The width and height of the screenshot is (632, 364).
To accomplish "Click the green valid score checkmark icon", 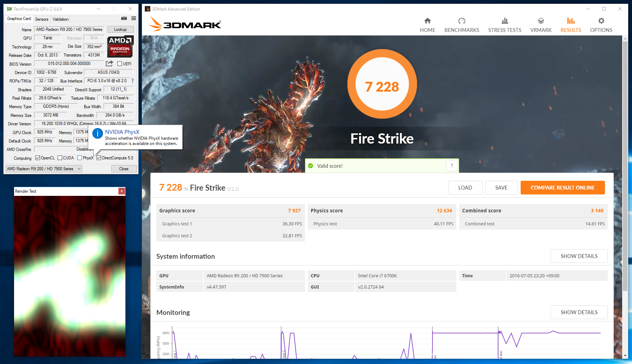I will [x=311, y=166].
